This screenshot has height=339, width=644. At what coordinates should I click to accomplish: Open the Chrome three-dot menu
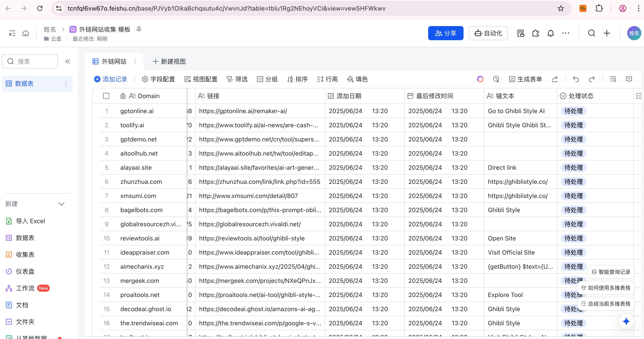638,8
